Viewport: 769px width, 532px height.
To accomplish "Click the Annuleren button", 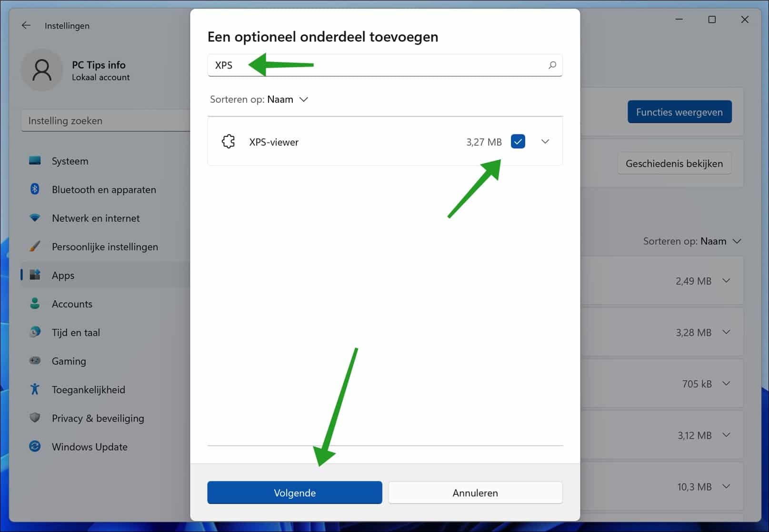I will [x=475, y=492].
